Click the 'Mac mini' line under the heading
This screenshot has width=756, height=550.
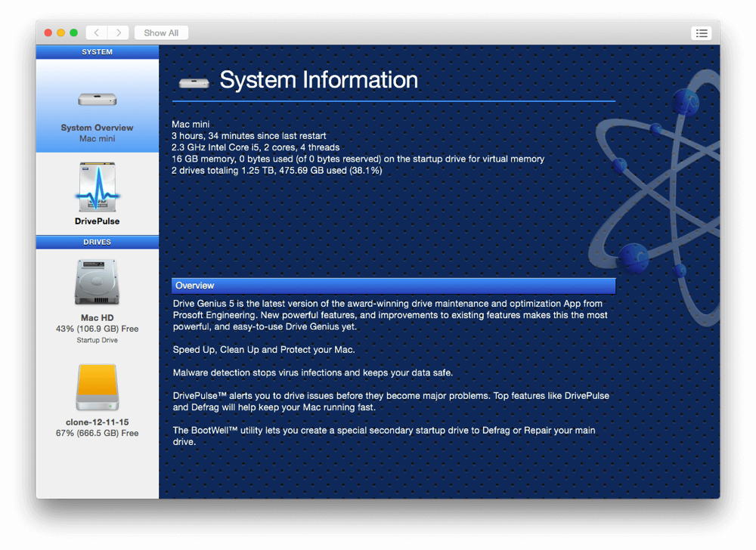point(191,124)
